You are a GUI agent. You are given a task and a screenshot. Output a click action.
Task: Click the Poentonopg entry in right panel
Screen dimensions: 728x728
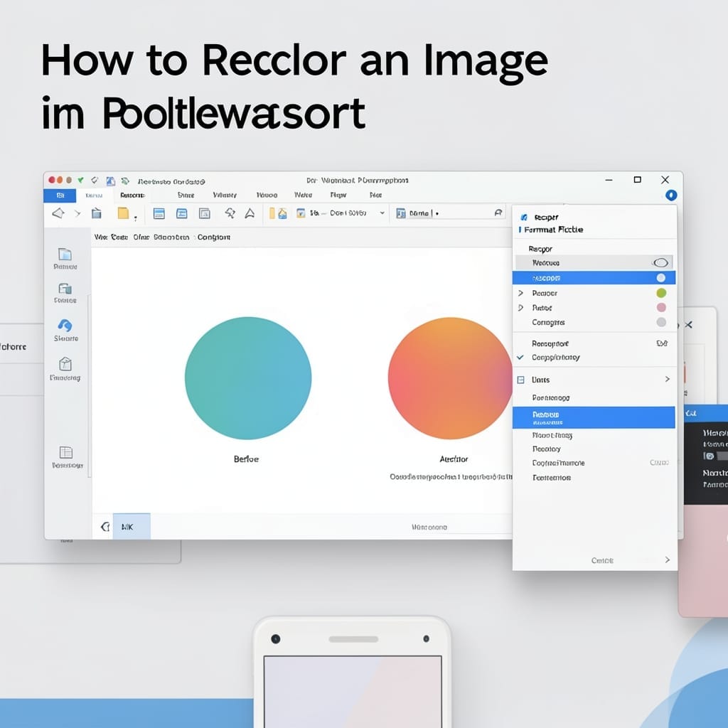[551, 398]
